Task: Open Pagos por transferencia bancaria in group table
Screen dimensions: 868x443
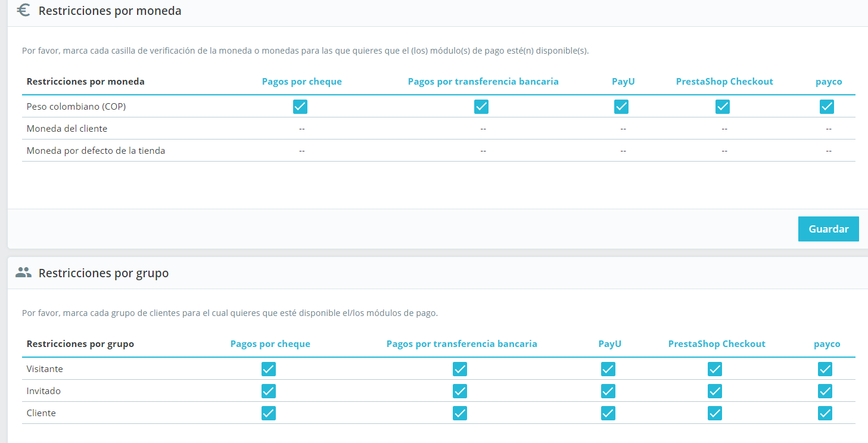Action: click(462, 344)
